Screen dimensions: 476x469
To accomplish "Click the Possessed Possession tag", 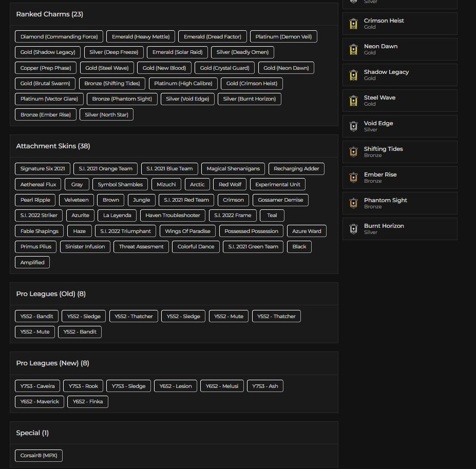I will (252, 231).
